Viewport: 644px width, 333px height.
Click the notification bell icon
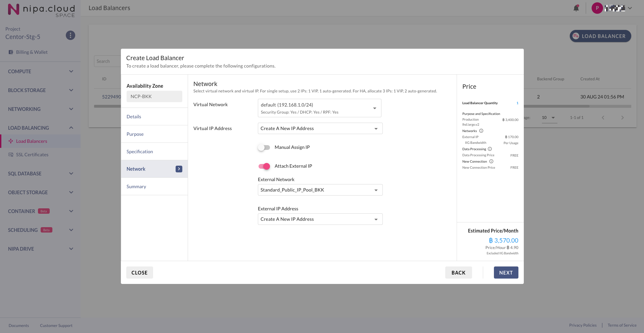point(576,8)
